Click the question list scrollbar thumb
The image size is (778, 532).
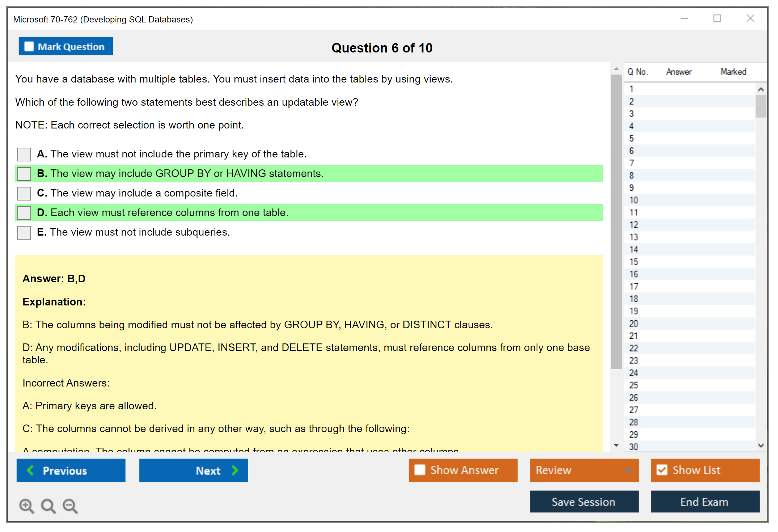click(x=761, y=106)
